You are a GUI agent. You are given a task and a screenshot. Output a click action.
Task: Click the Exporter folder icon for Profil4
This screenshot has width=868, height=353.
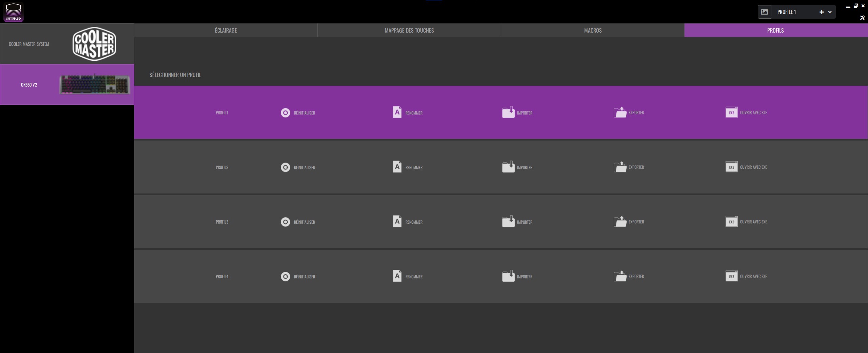[620, 276]
